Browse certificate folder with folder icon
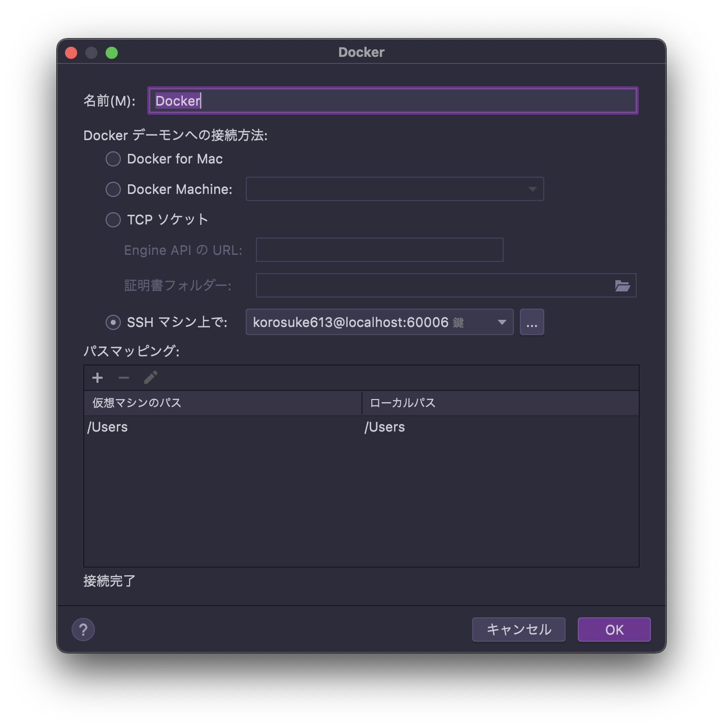The height and width of the screenshot is (728, 723). 622,286
